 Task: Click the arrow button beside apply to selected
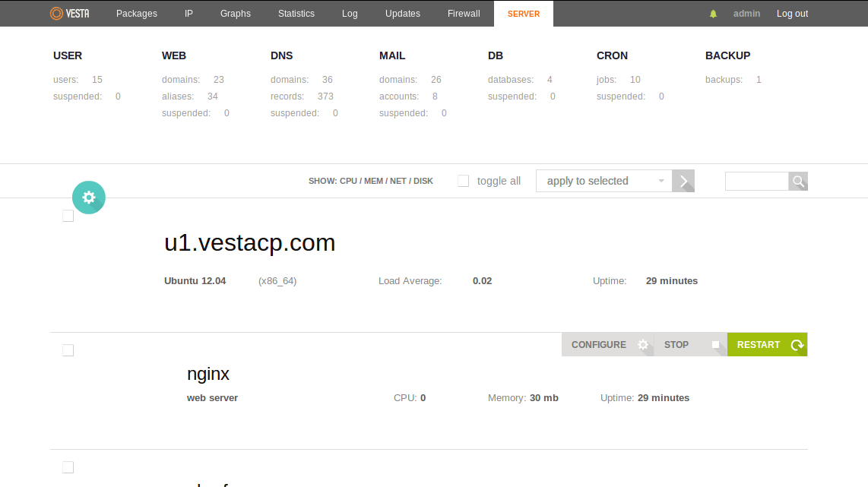tap(683, 181)
